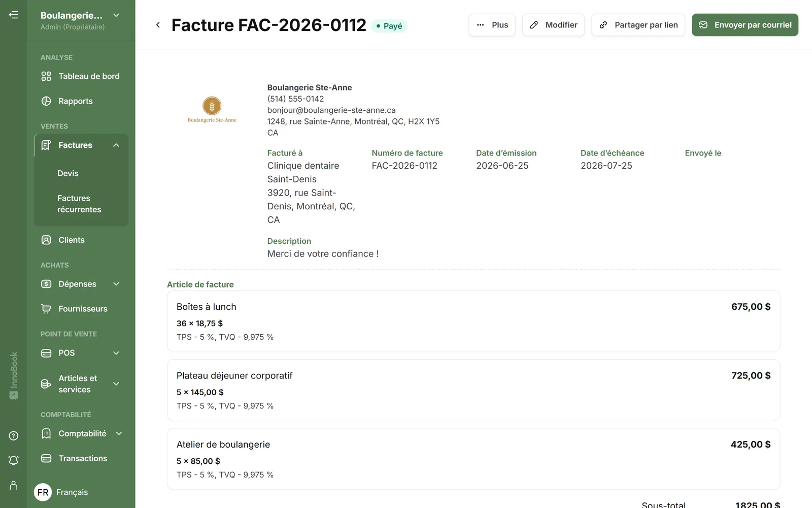The image size is (812, 508).
Task: Click Envoyer par courriel button
Action: tap(745, 25)
